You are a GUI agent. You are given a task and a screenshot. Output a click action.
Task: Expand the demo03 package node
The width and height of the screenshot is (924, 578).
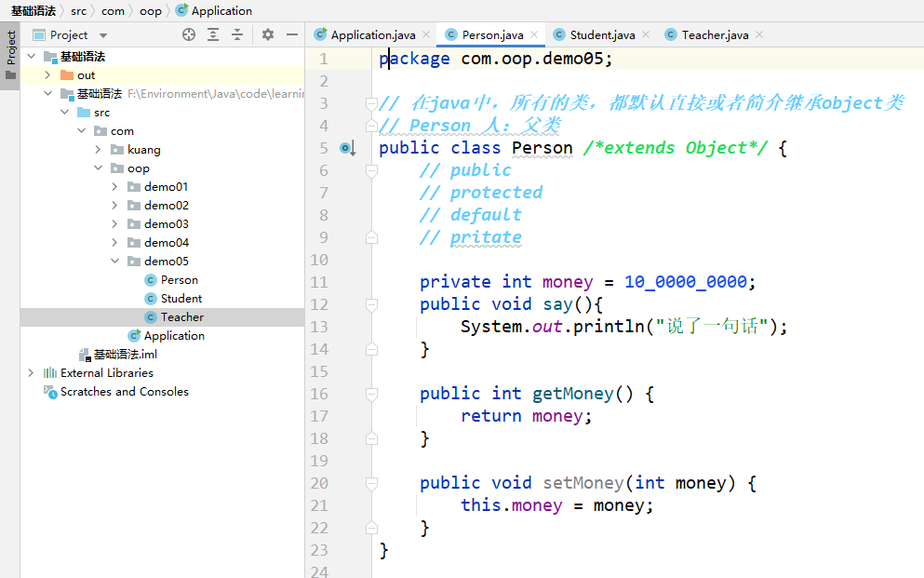pyautogui.click(x=114, y=224)
